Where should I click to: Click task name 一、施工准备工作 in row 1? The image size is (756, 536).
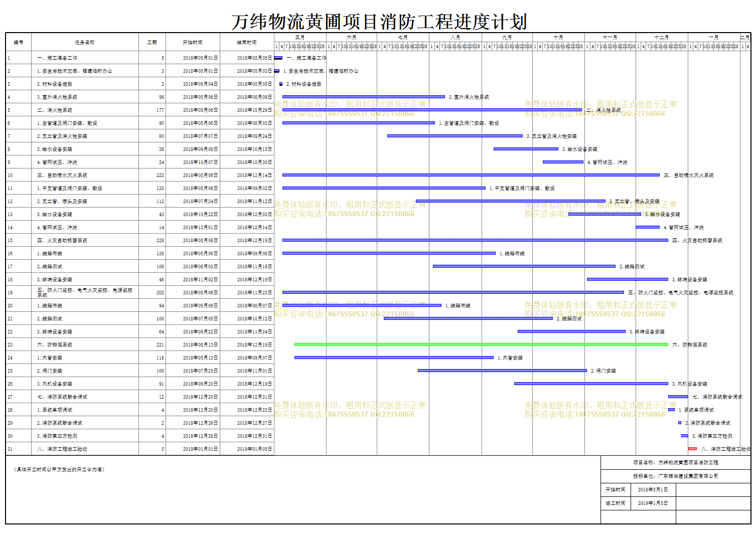[x=57, y=58]
